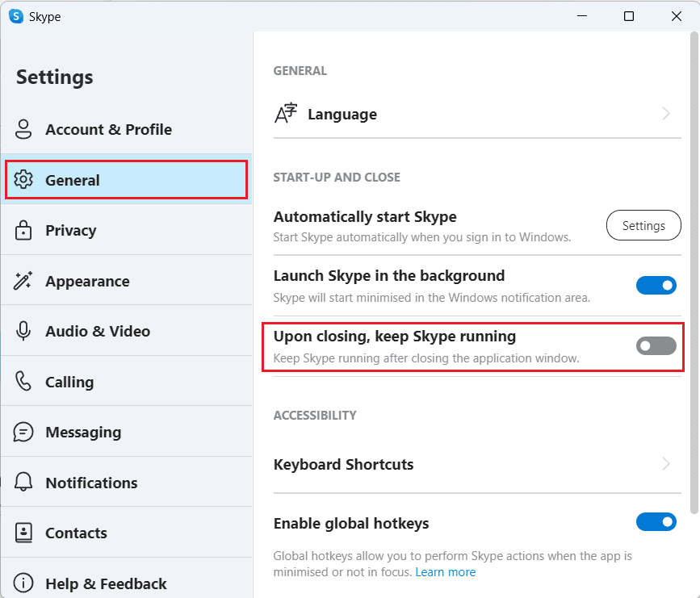The height and width of the screenshot is (598, 700).
Task: Click the Skype logo in the title bar
Action: click(16, 16)
